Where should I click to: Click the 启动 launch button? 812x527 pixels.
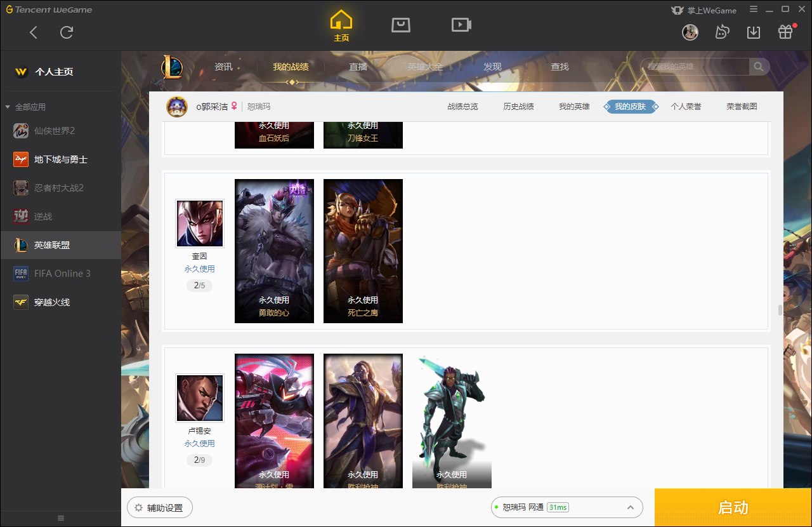click(733, 507)
